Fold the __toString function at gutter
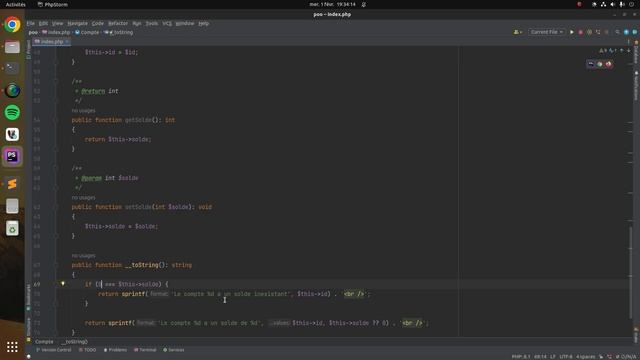The height and width of the screenshot is (360, 640). (56, 265)
